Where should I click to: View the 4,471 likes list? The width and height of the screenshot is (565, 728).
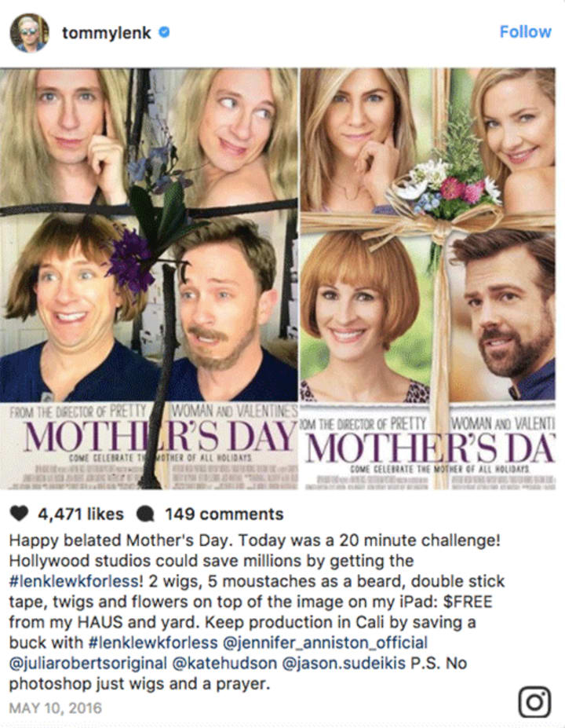click(x=81, y=514)
